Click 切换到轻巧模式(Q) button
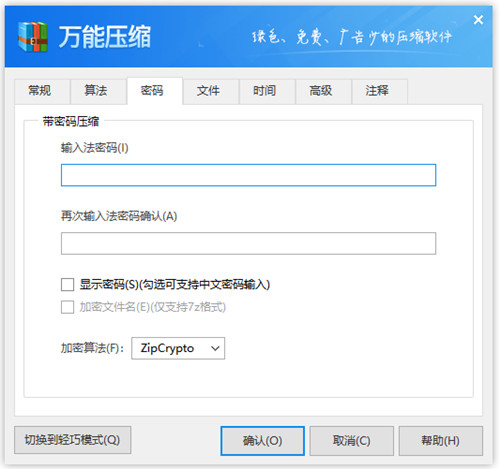Viewport: 500px width, 469px height. point(73,440)
